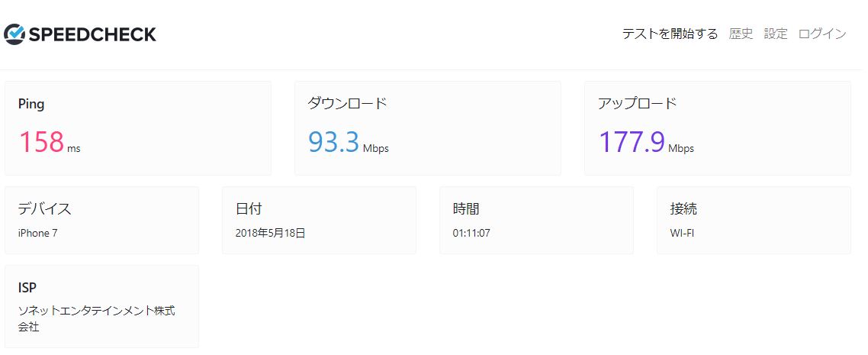The width and height of the screenshot is (868, 355).
Task: Open the 設定 settings page
Action: (x=776, y=34)
